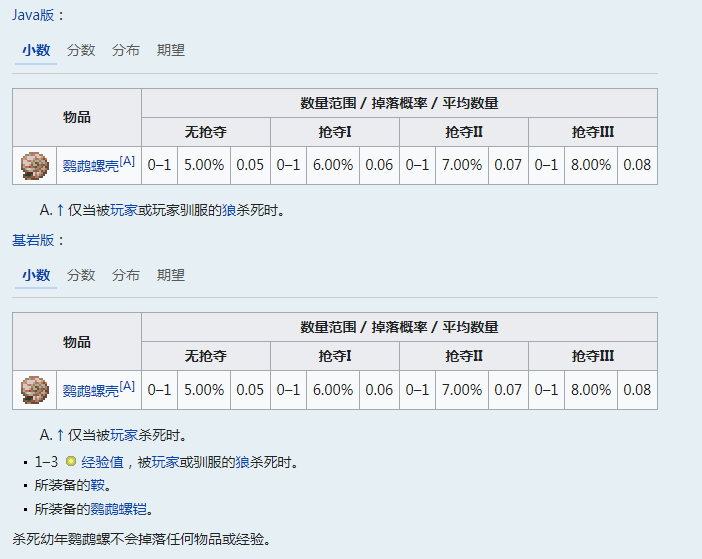Open 狼 link in the 经验值 bullet
The height and width of the screenshot is (559, 702).
[243, 462]
